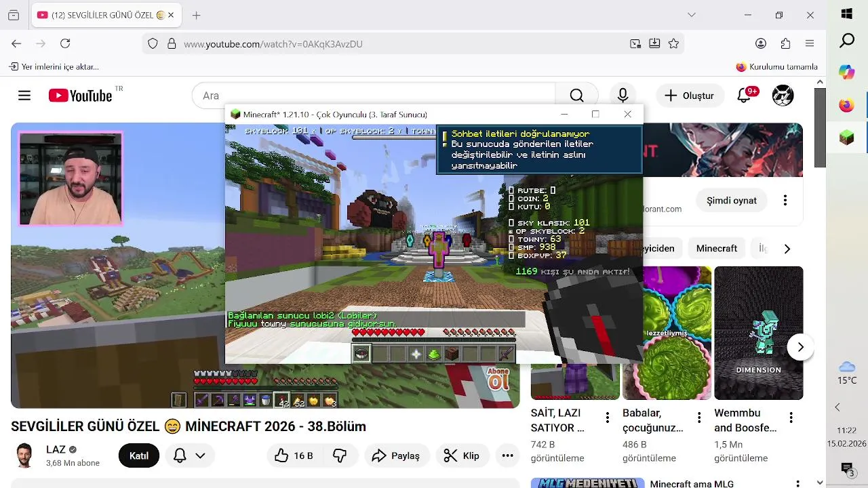Screen dimensions: 868x488
Task: Click the YouTube search magnifier button
Action: pyautogui.click(x=576, y=96)
